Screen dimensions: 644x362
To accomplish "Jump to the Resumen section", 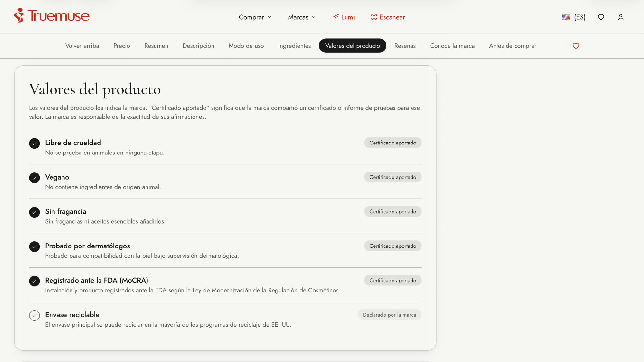I will (156, 46).
